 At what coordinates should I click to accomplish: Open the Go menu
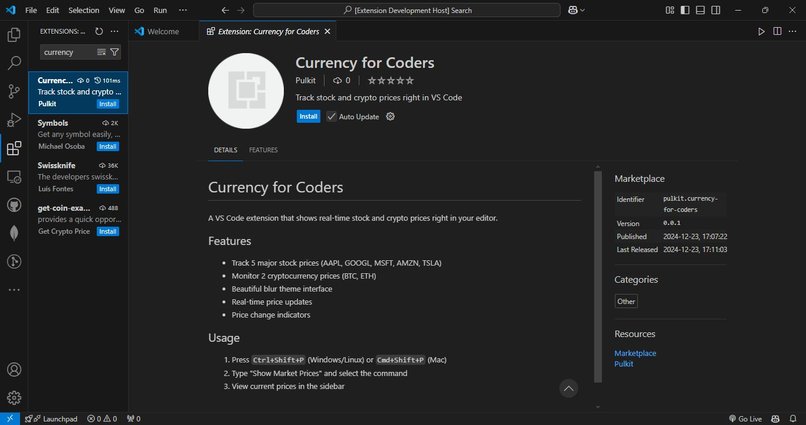[139, 10]
